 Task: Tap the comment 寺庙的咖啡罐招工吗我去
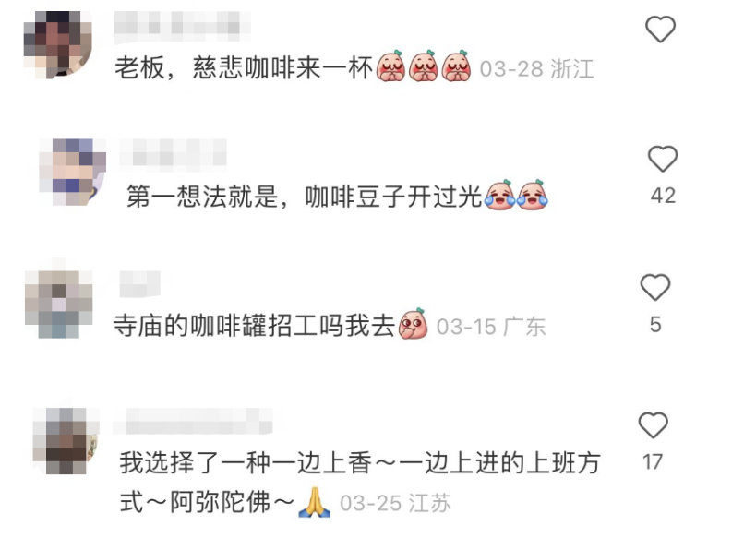click(x=254, y=326)
